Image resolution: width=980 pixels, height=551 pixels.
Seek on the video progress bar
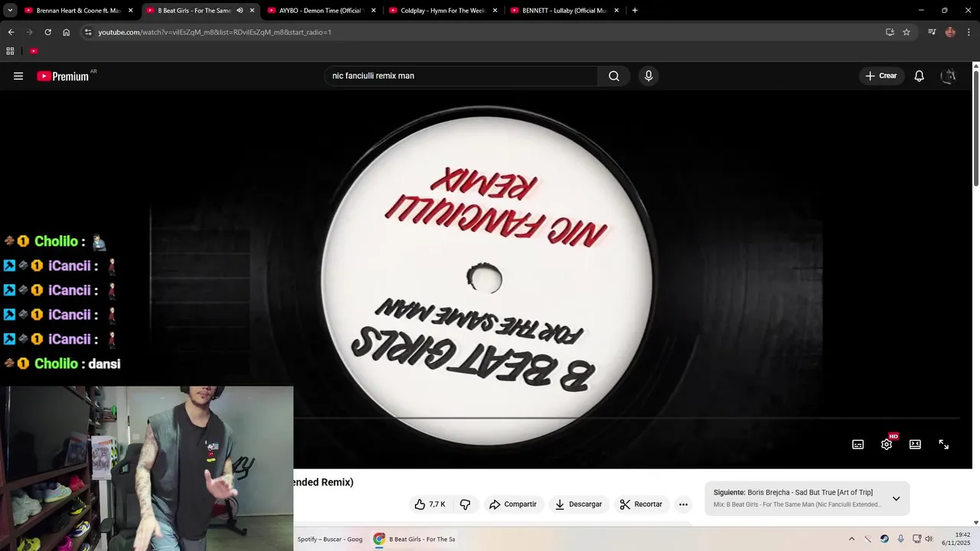click(x=626, y=419)
